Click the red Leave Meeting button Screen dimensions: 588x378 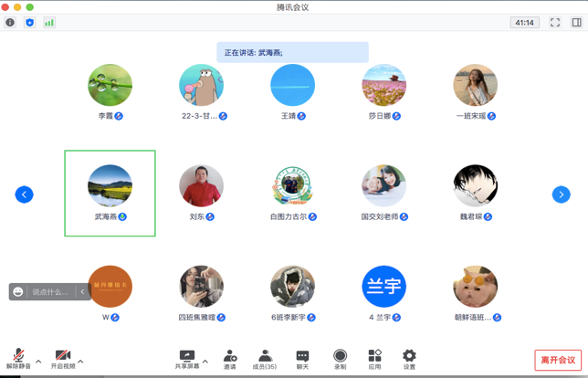click(557, 360)
